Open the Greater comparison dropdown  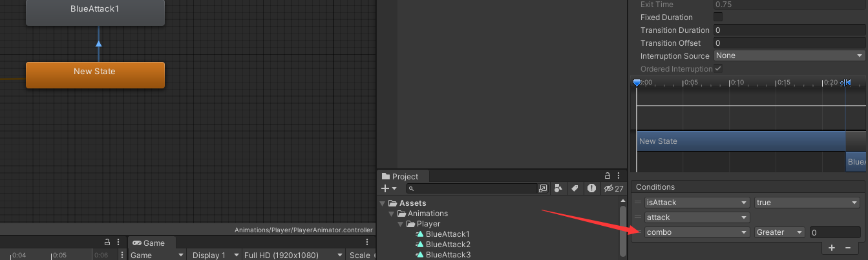[x=779, y=232]
